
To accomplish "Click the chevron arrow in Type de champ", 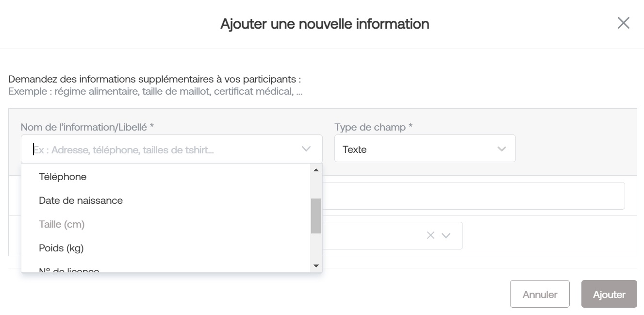I will point(502,149).
